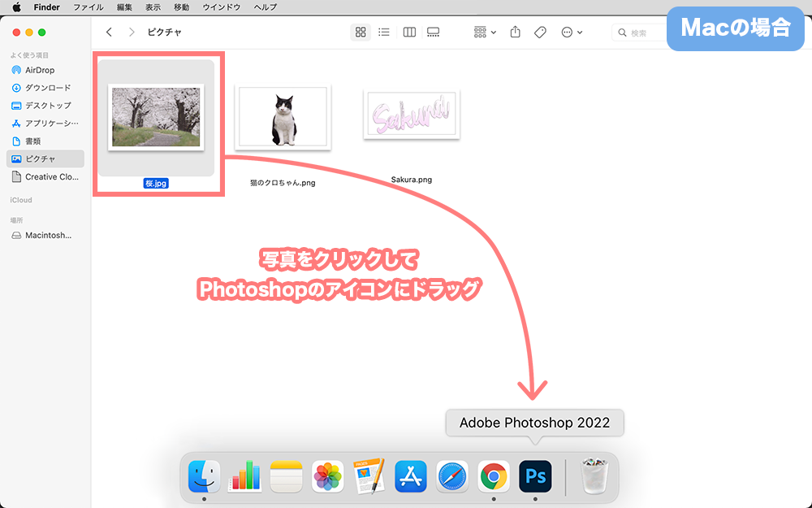Image resolution: width=812 pixels, height=508 pixels.
Task: Click the yellow minimize window button
Action: [x=29, y=33]
